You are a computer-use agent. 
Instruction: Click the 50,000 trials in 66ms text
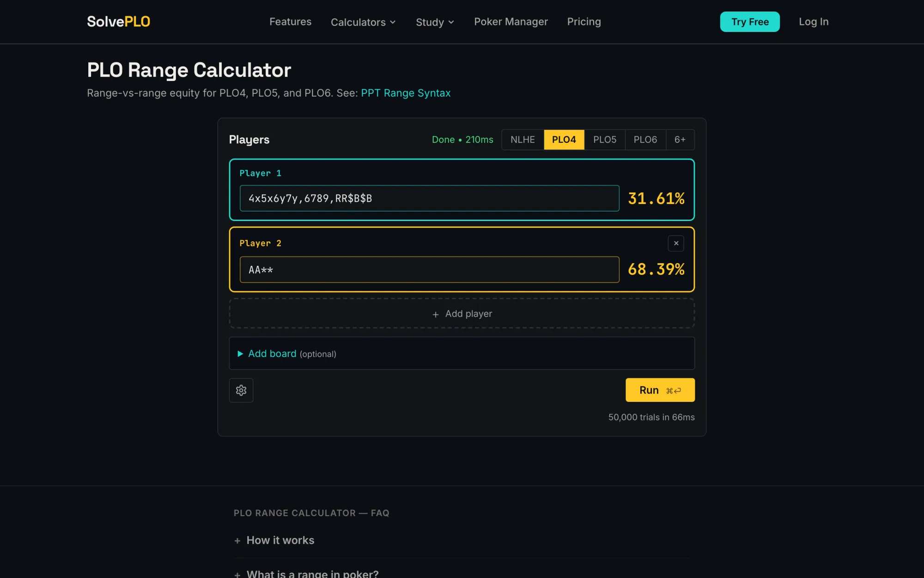pyautogui.click(x=651, y=417)
